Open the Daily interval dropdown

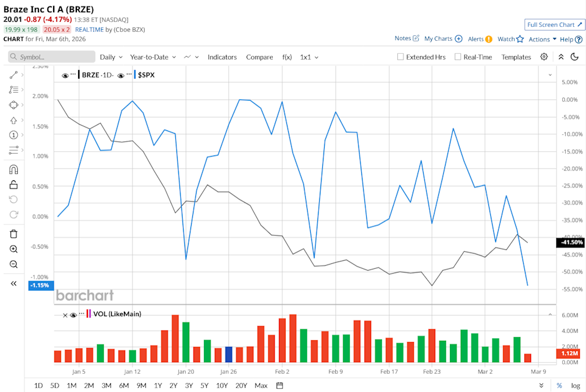pos(111,57)
